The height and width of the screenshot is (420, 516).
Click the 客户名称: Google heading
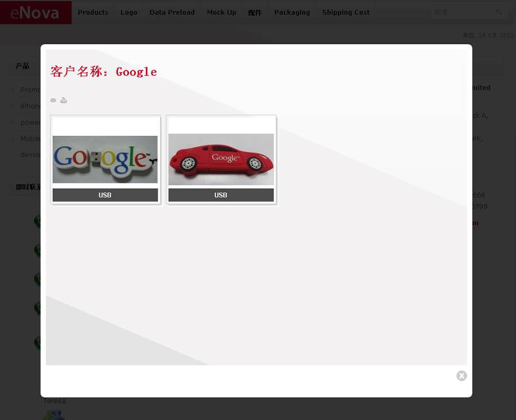104,72
